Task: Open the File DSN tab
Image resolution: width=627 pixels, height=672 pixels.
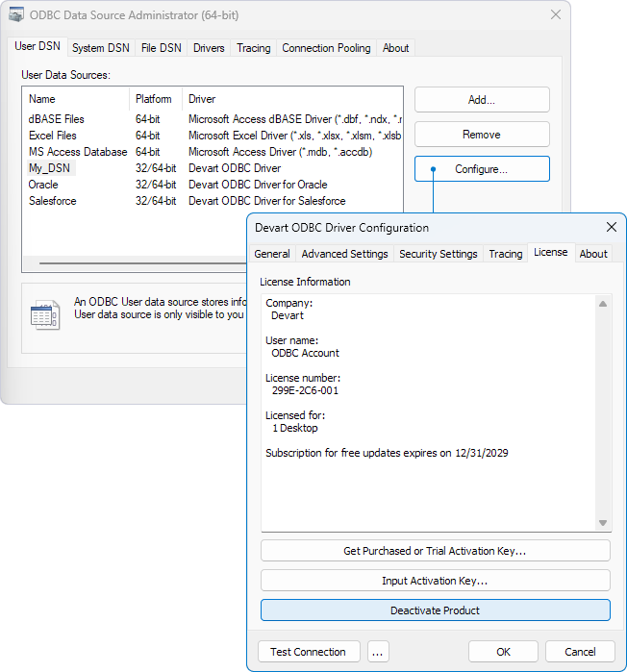Action: point(162,48)
